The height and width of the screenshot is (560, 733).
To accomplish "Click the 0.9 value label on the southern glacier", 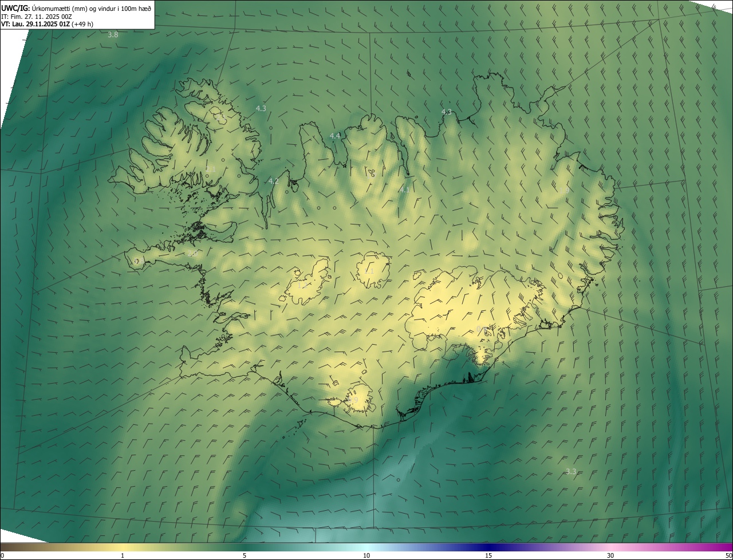I will pyautogui.click(x=353, y=400).
